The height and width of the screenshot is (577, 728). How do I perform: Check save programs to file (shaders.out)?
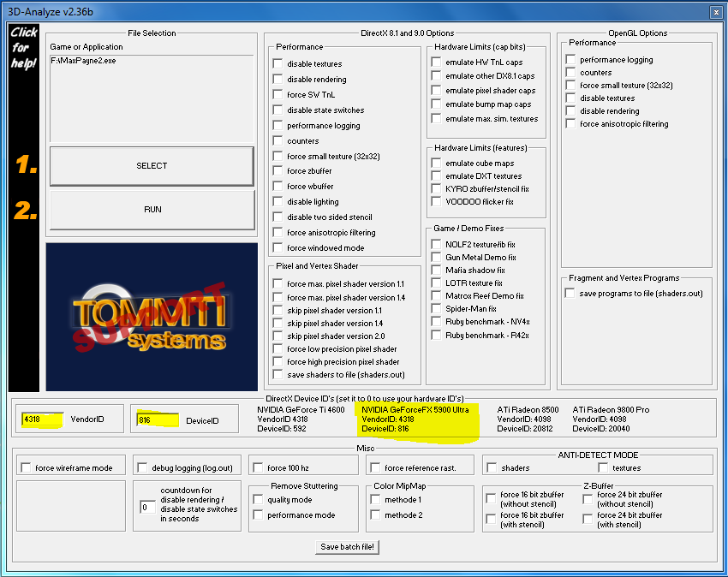570,293
